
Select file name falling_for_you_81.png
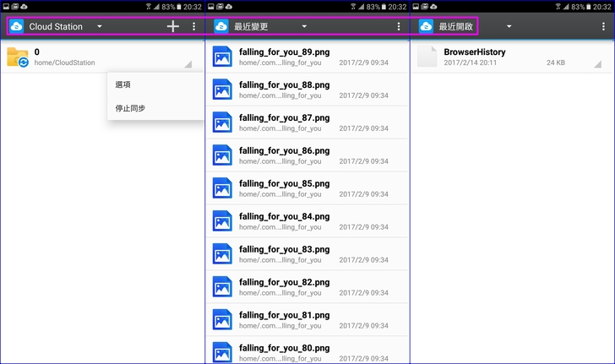[285, 316]
